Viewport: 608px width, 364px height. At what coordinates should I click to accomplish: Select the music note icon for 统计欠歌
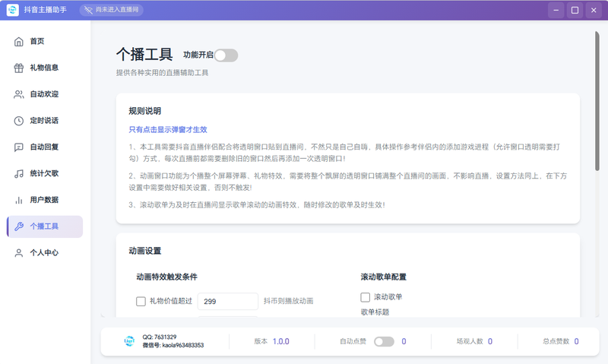point(19,173)
